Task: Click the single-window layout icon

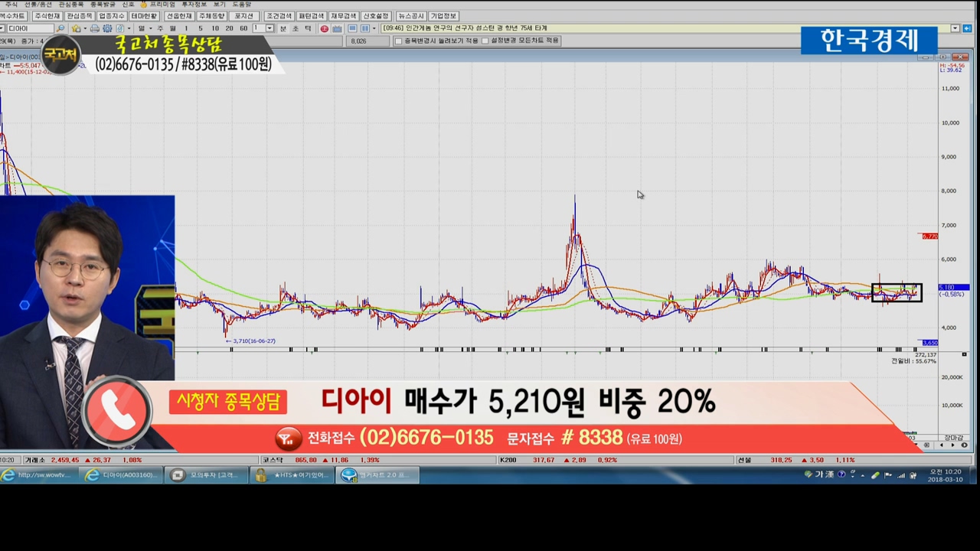Action: click(353, 28)
